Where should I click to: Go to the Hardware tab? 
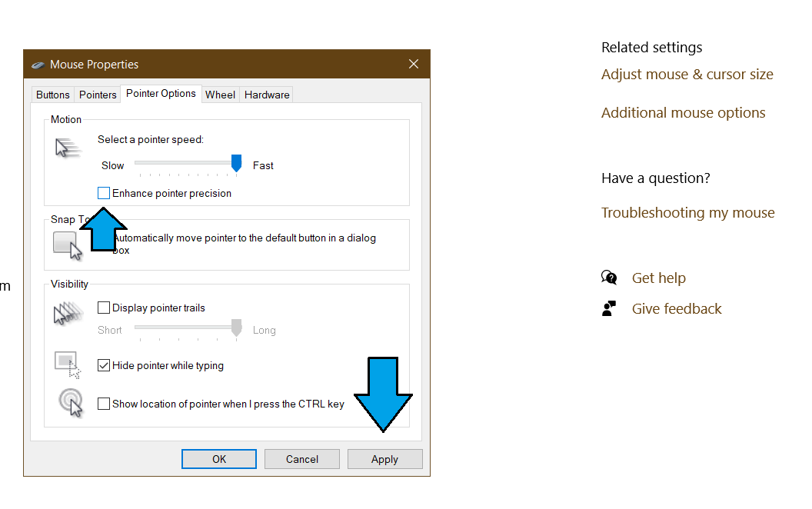coord(267,95)
